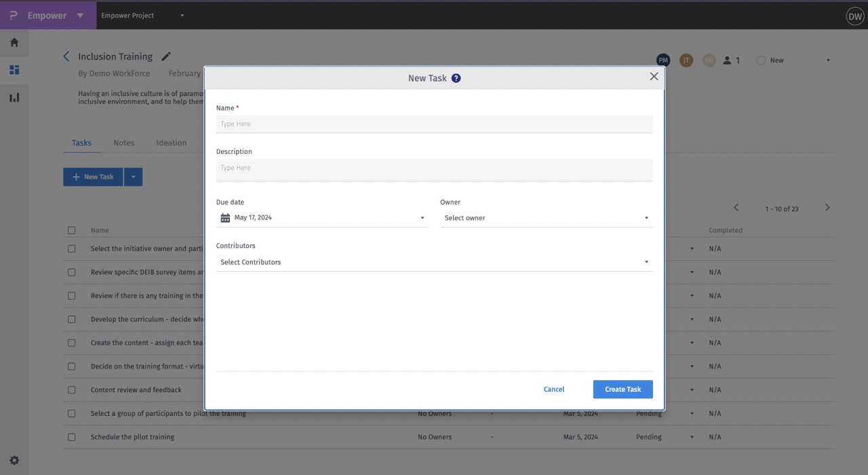Open the calendar icon in the Due date field
Viewport: 868px width, 475px height.
(225, 217)
